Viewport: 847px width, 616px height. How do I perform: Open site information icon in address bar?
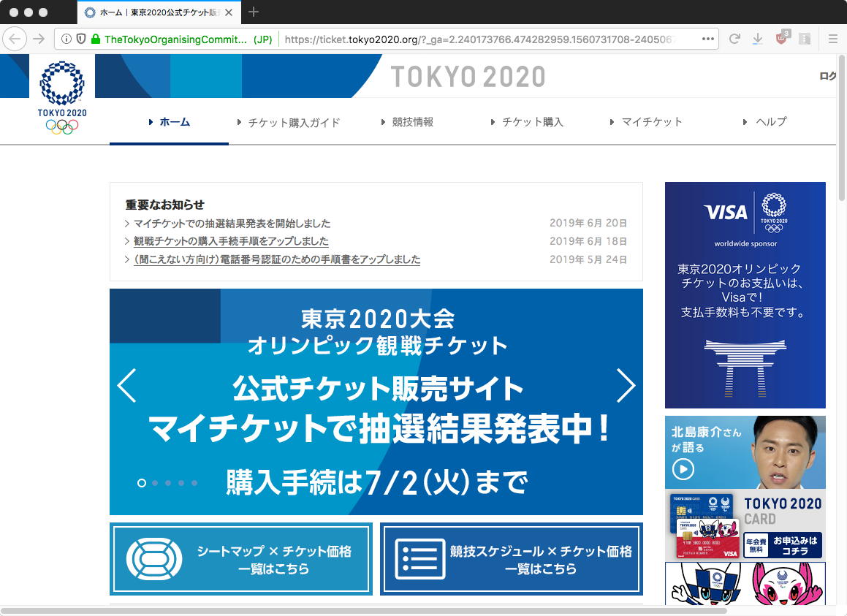tap(66, 39)
